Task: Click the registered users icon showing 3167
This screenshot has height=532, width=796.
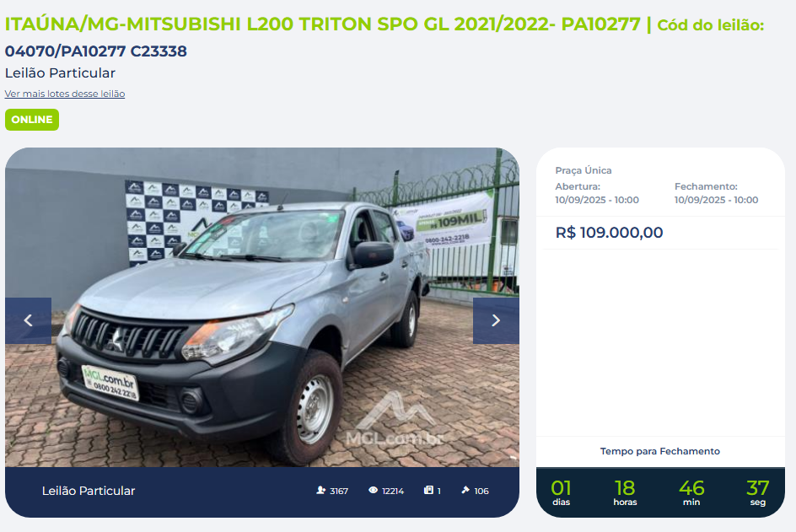Action: click(x=320, y=491)
